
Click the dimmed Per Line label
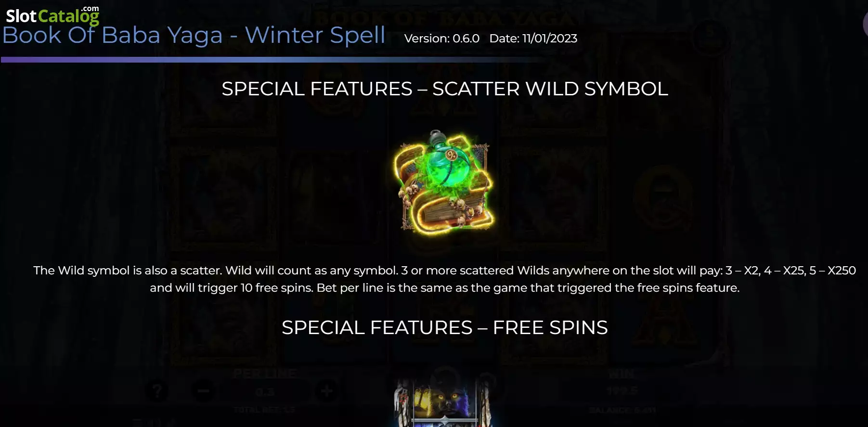[265, 373]
